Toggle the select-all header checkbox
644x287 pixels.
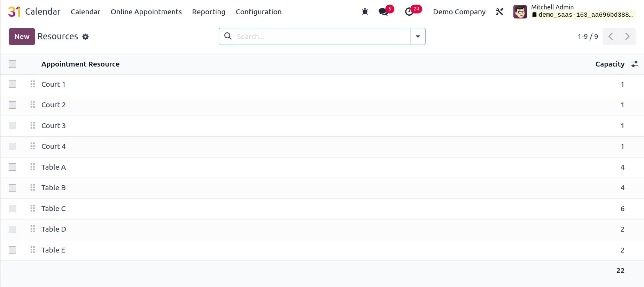click(13, 64)
